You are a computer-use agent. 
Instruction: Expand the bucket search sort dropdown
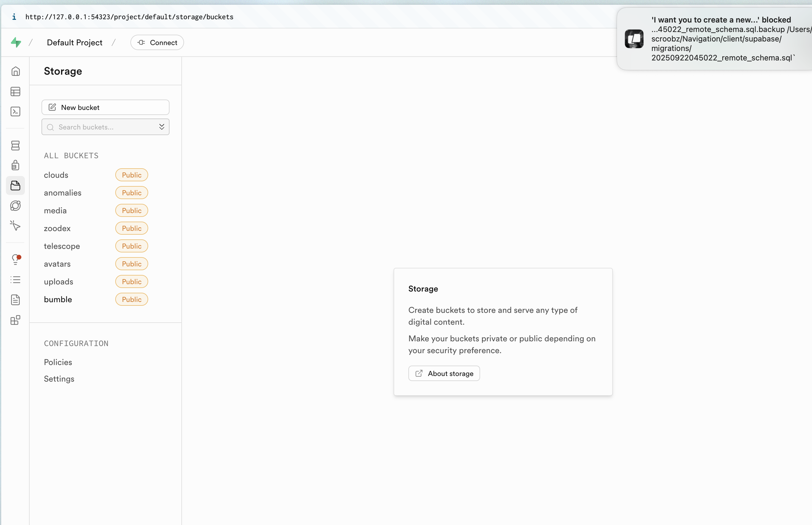[x=162, y=127]
